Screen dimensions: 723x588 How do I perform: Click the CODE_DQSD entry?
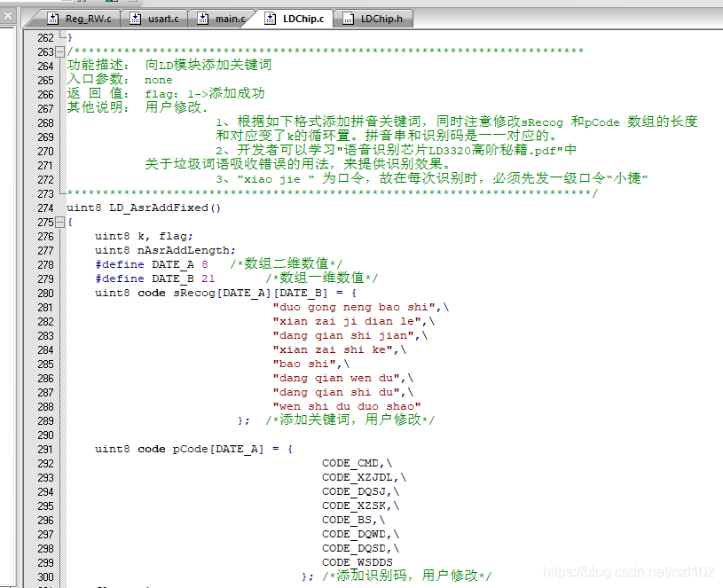tap(354, 549)
